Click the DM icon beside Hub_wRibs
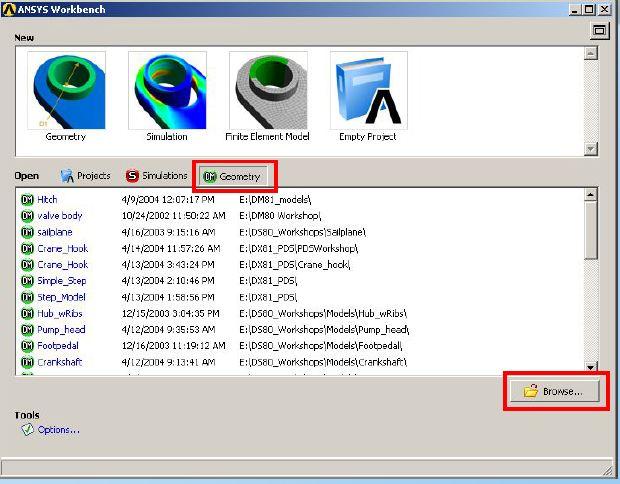 pos(27,314)
